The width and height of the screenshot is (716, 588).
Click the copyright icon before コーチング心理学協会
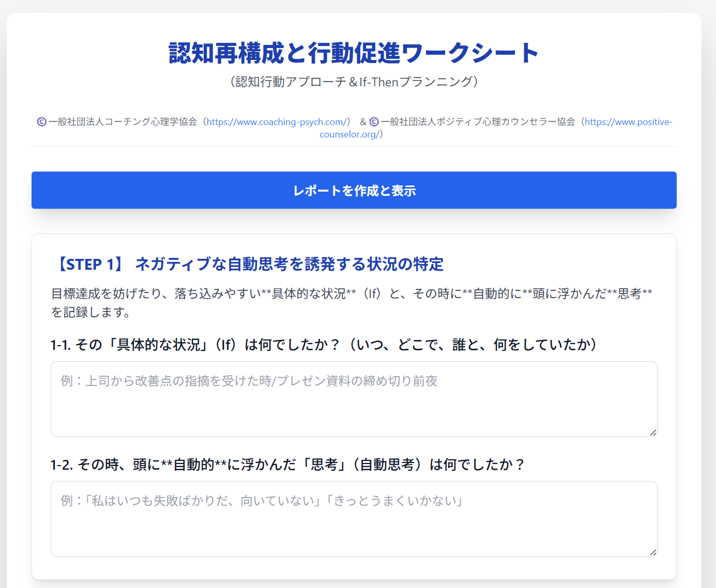[42, 122]
